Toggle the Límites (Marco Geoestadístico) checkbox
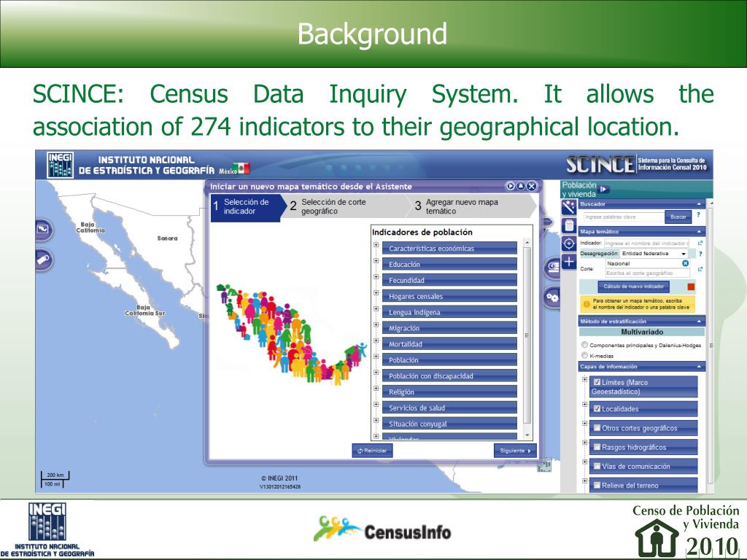Screen dimensions: 747x560 point(597,382)
